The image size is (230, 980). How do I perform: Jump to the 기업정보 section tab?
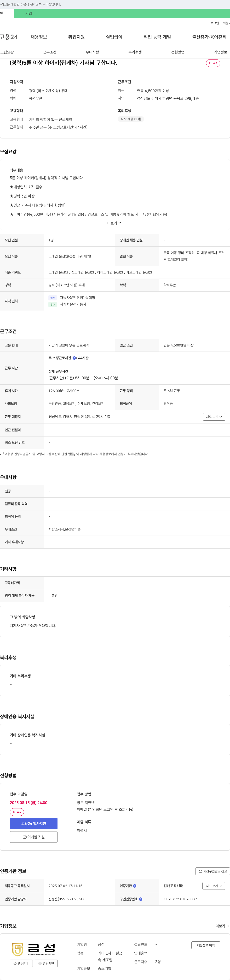(220, 52)
